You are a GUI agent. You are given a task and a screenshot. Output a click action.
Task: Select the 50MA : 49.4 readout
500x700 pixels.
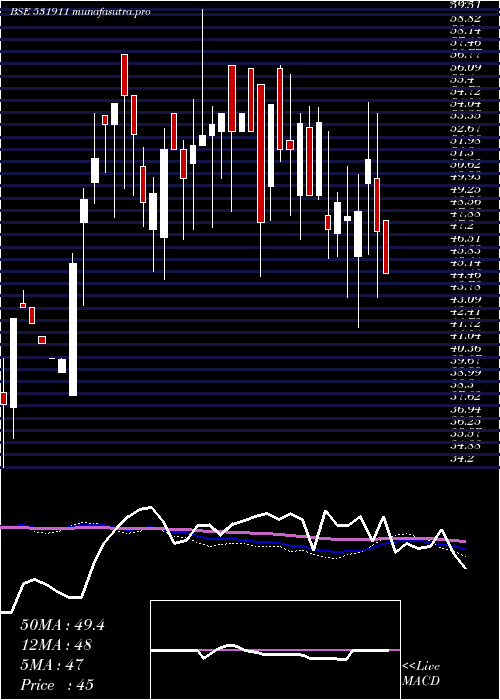(x=62, y=625)
